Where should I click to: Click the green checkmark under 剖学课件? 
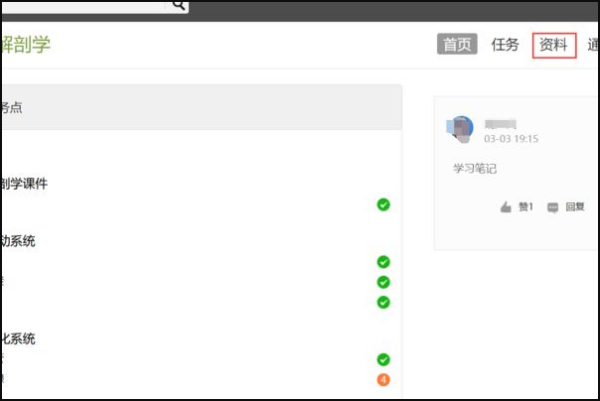383,205
